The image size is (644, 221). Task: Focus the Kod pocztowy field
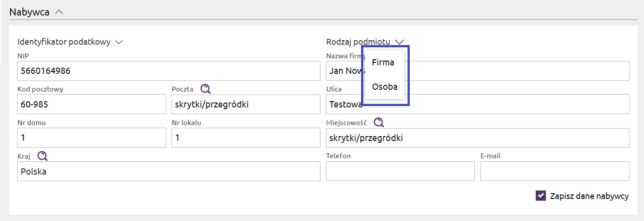click(x=91, y=104)
